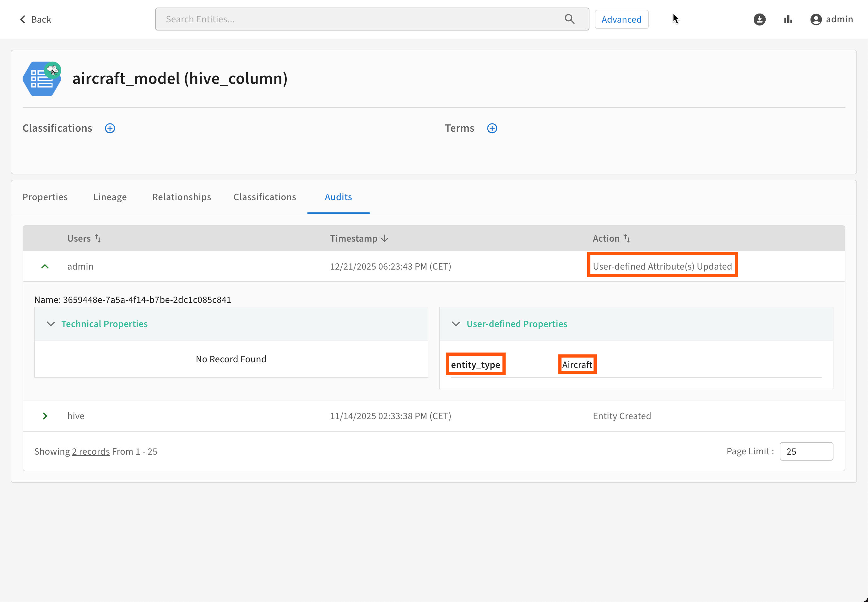
Task: Expand the hive audit row
Action: [45, 416]
